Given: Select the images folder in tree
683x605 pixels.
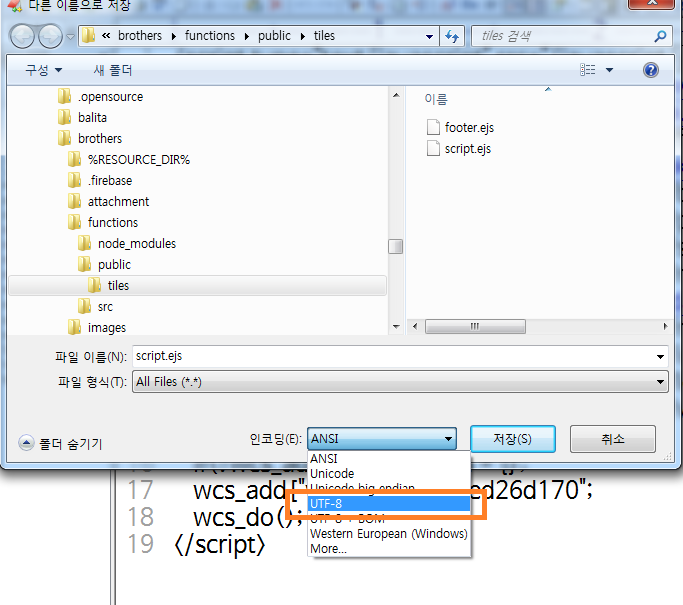Looking at the screenshot, I should (97, 327).
